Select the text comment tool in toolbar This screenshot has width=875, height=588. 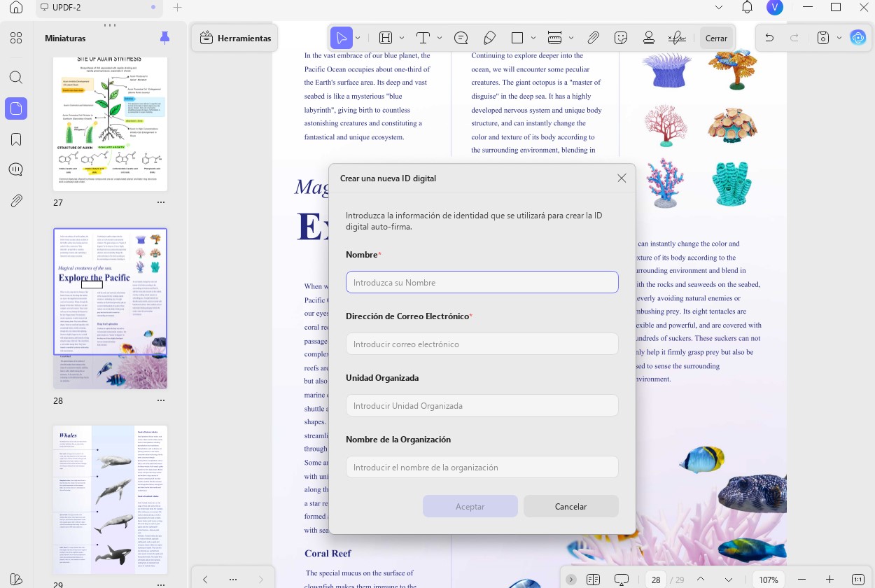(423, 38)
